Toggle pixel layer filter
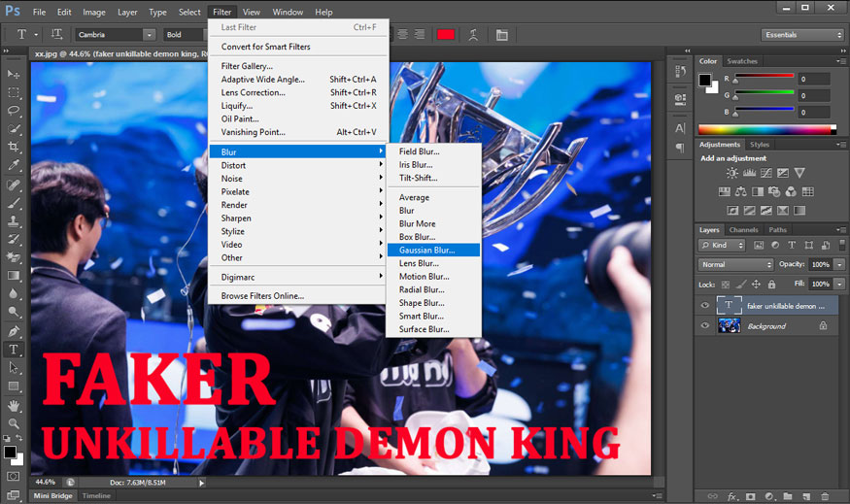Viewport: 850px width, 504px height. (759, 245)
